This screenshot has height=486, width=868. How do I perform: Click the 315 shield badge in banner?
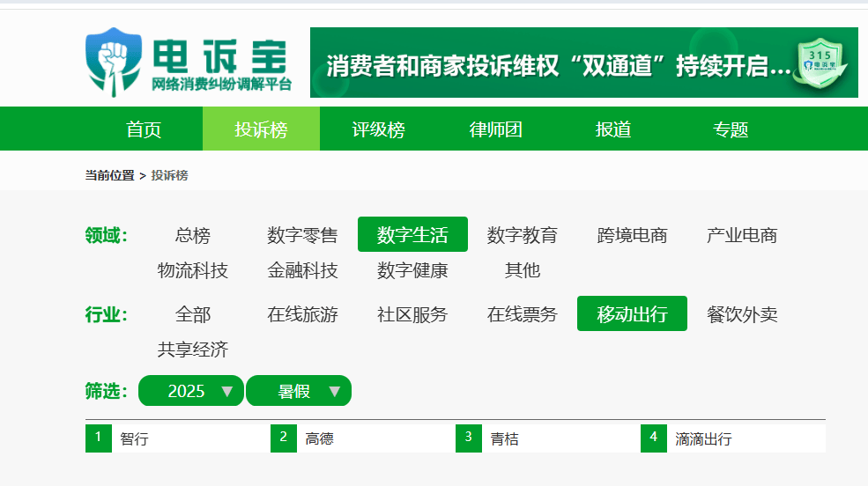(821, 63)
